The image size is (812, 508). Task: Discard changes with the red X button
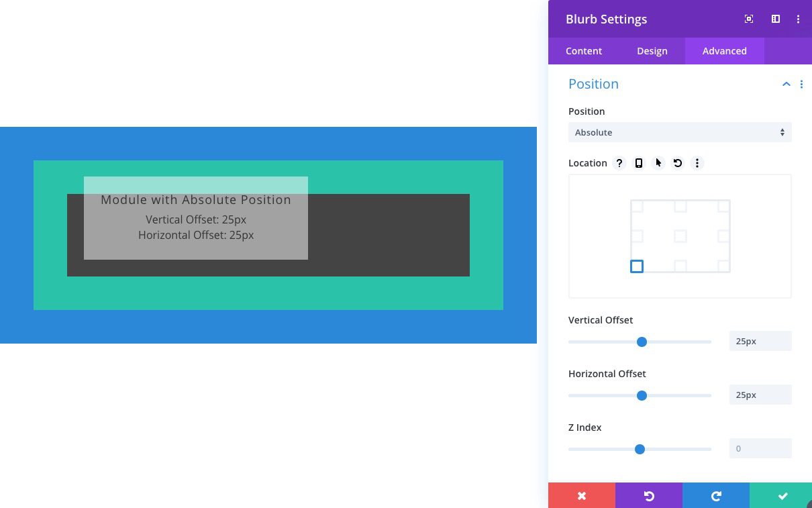coord(581,496)
